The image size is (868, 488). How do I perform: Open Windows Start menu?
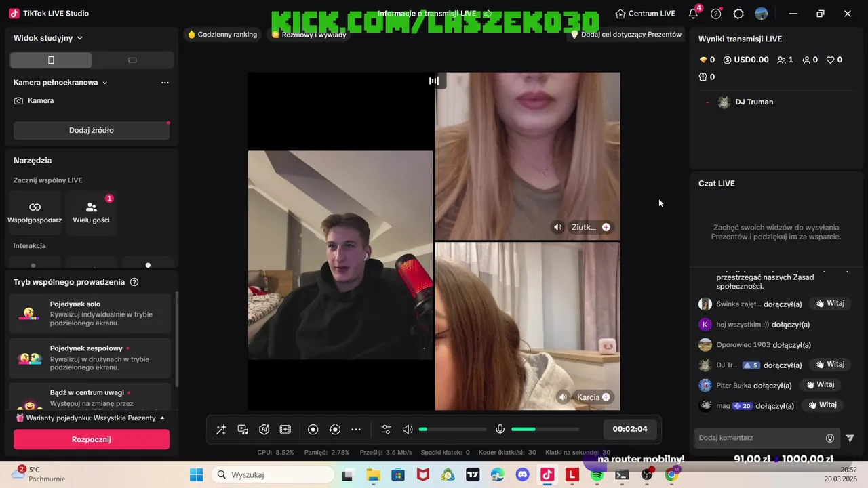pos(196,475)
